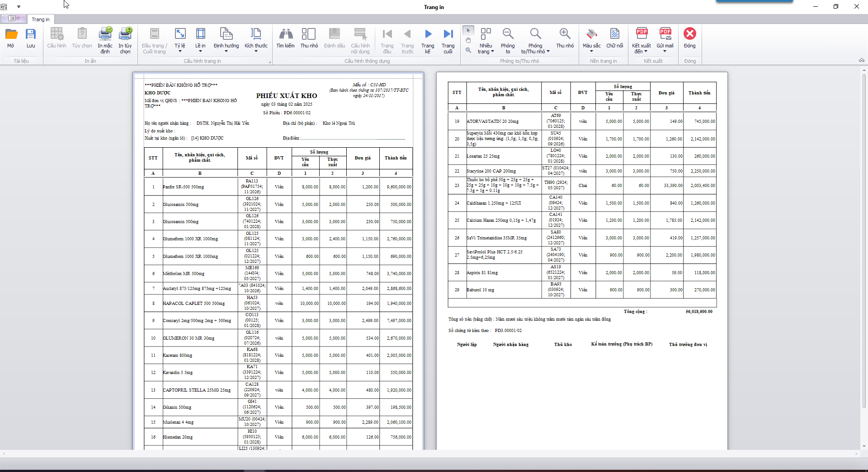Open Cấu hình nội dung editing fields
868x472 pixels.
click(x=360, y=40)
